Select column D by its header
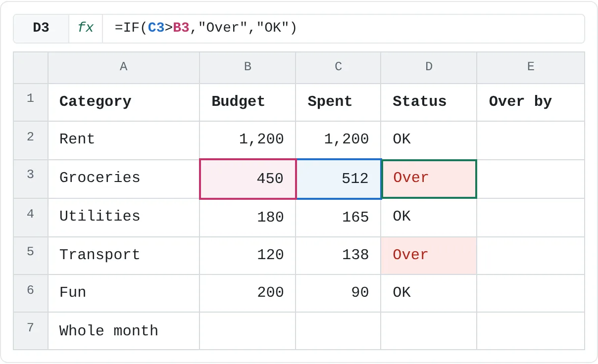This screenshot has height=364, width=598. [x=429, y=67]
